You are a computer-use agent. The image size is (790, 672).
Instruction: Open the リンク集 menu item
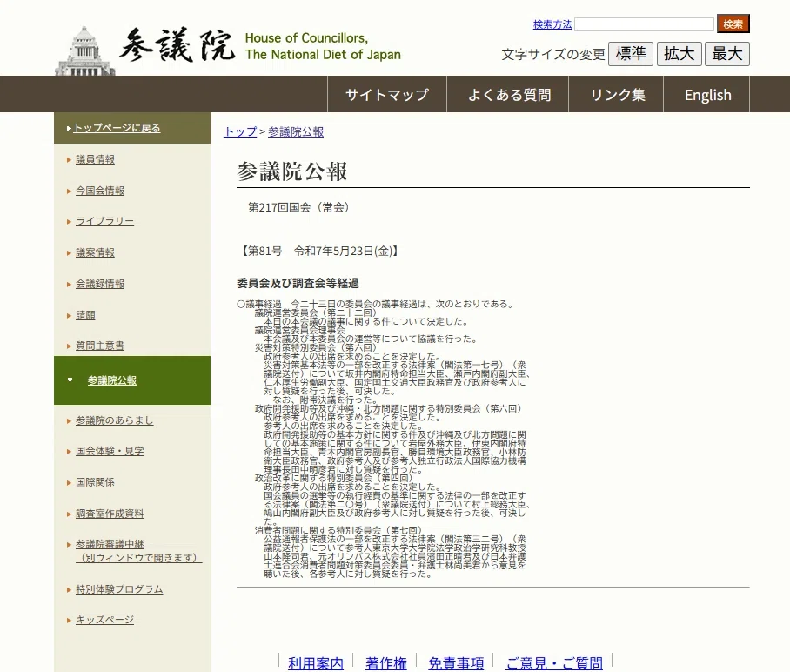pos(616,94)
